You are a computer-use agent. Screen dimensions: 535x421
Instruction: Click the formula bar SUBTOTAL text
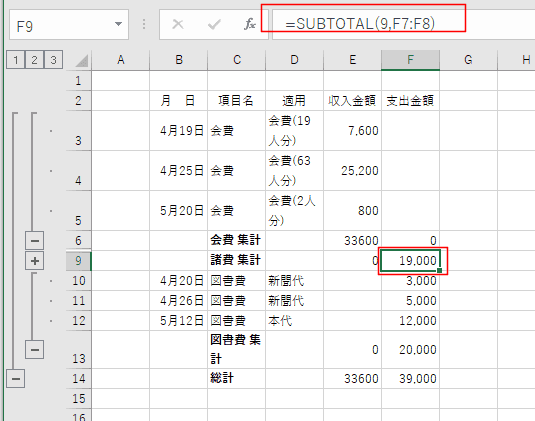(x=360, y=24)
